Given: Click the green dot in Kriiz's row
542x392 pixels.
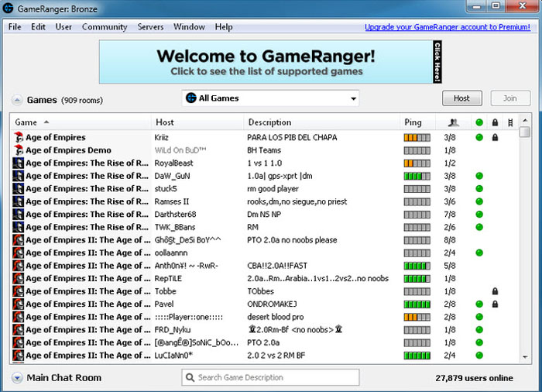Looking at the screenshot, I should (479, 137).
